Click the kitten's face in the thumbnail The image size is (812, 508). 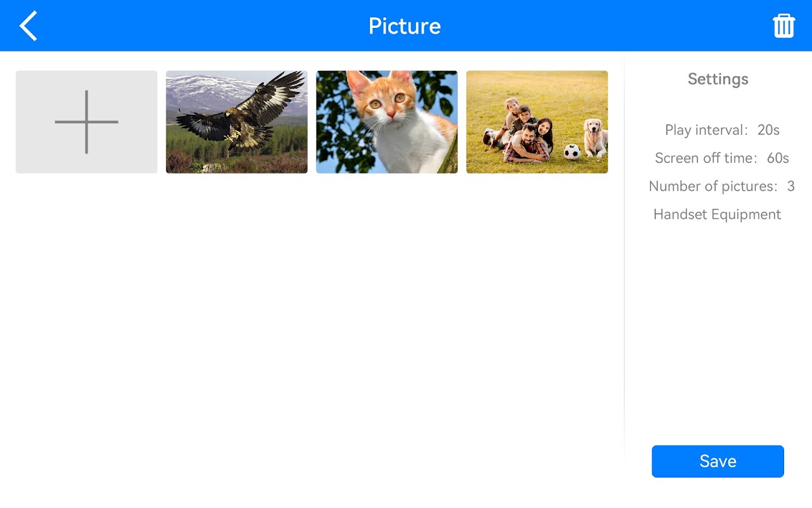(388, 102)
